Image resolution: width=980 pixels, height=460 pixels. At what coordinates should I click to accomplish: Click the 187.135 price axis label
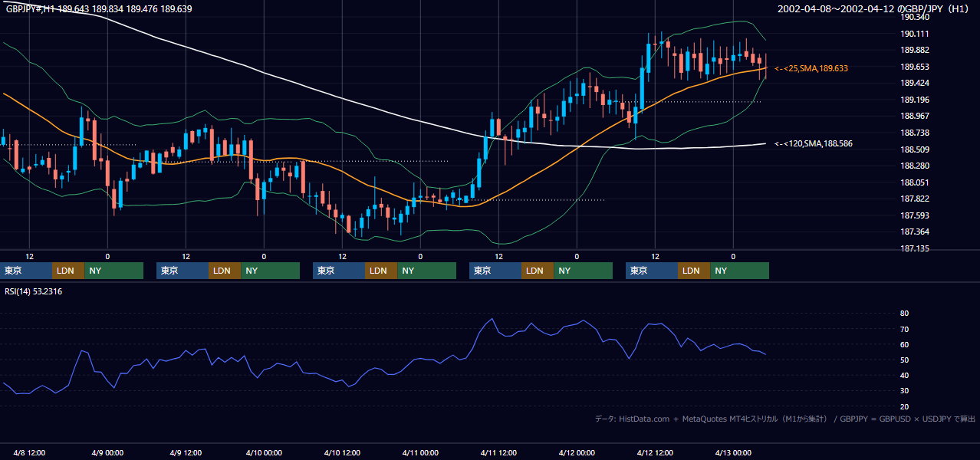coord(916,248)
